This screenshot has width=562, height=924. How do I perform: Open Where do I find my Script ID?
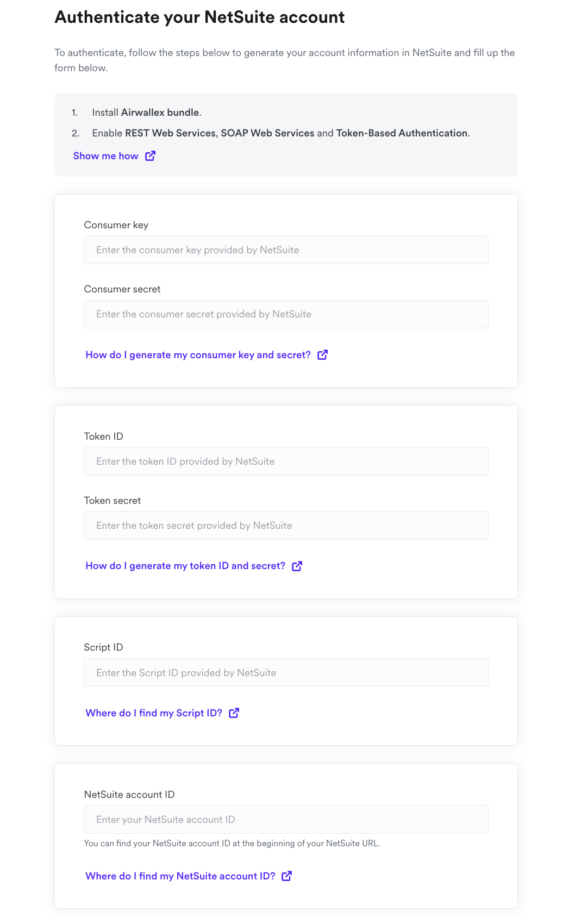pyautogui.click(x=154, y=713)
